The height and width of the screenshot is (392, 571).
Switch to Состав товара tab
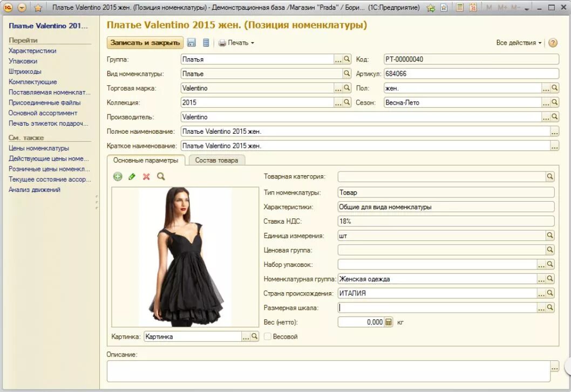pyautogui.click(x=216, y=160)
